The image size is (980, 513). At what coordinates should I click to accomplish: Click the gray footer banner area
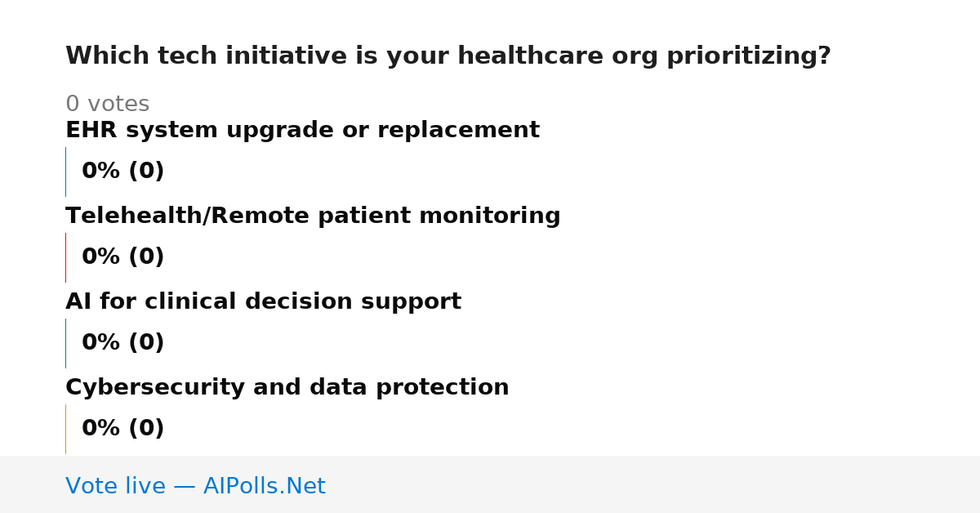(x=490, y=484)
